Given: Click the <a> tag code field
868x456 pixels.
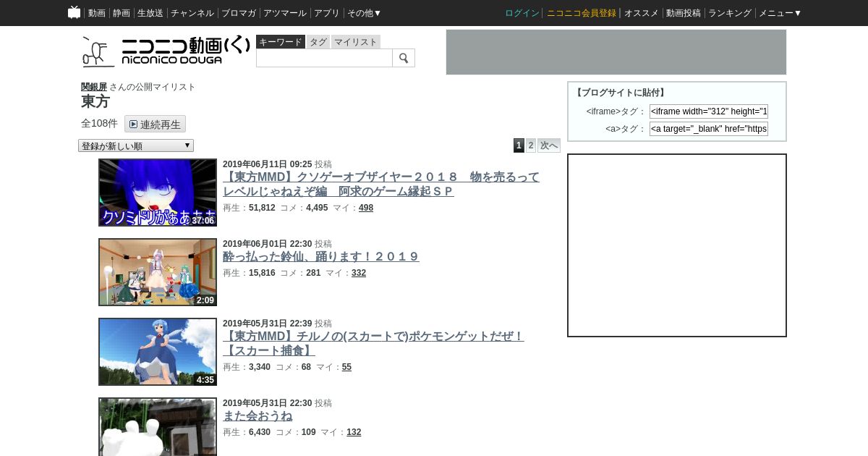Looking at the screenshot, I should (x=709, y=129).
